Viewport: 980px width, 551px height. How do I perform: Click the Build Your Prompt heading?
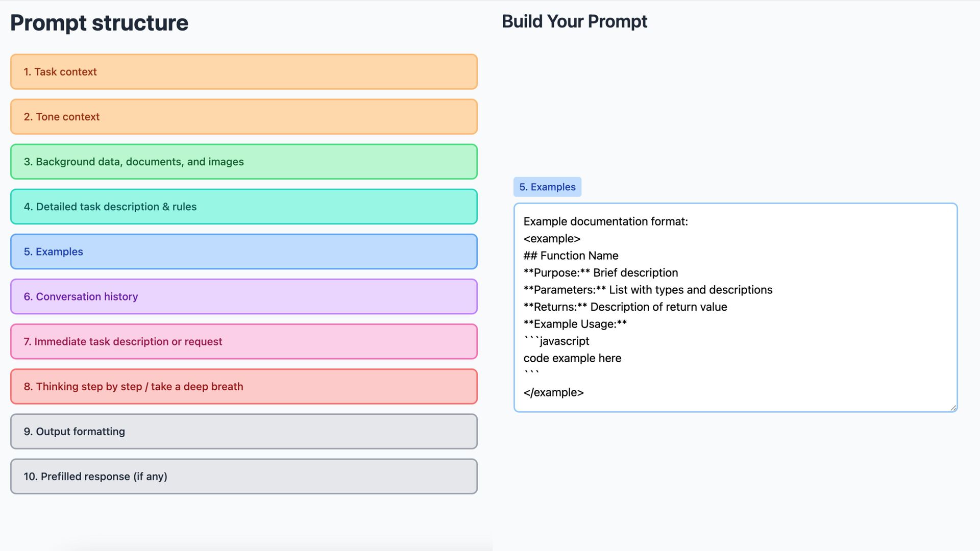pos(574,21)
